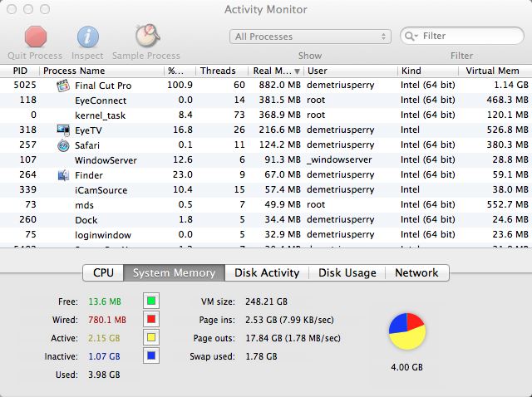The image size is (532, 397).
Task: Select the iCamSource process name
Action: click(101, 190)
